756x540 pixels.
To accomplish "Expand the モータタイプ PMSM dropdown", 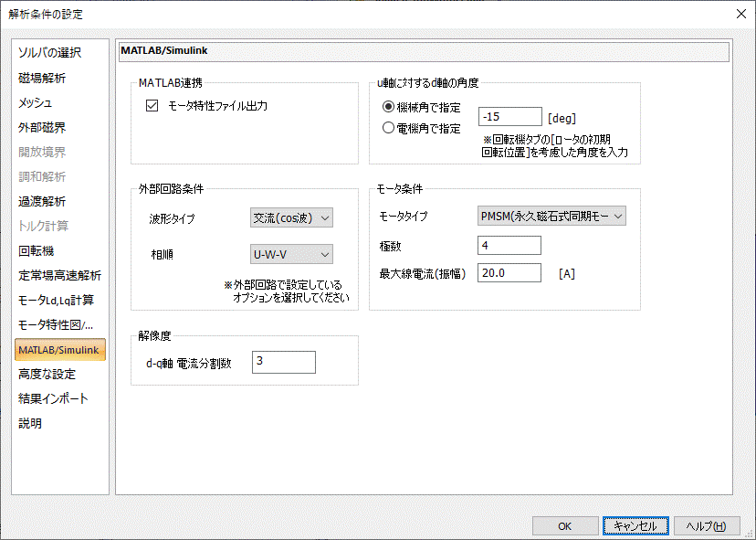I will 551,216.
